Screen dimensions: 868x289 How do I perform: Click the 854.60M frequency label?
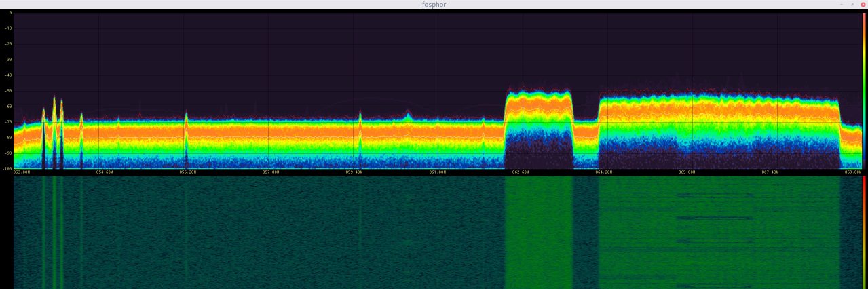click(104, 172)
